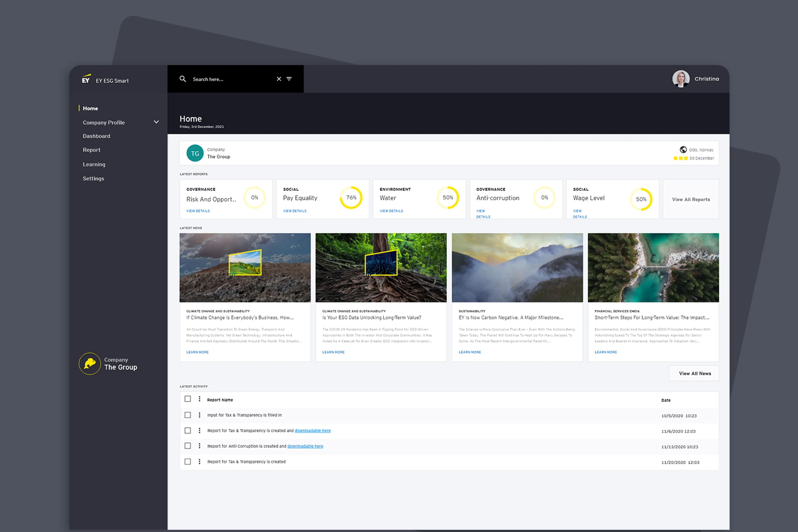This screenshot has height=532, width=798.
Task: Open Learning from sidebar menu
Action: click(94, 164)
